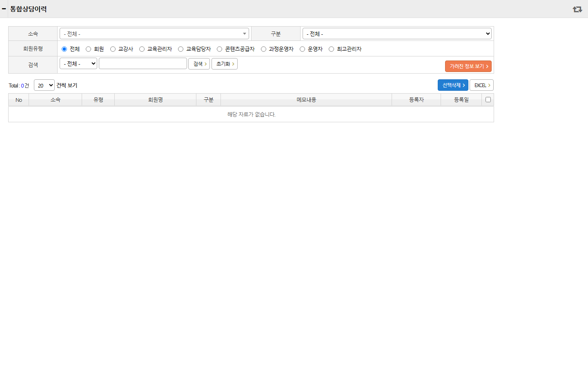Click the No column header

pyautogui.click(x=19, y=100)
